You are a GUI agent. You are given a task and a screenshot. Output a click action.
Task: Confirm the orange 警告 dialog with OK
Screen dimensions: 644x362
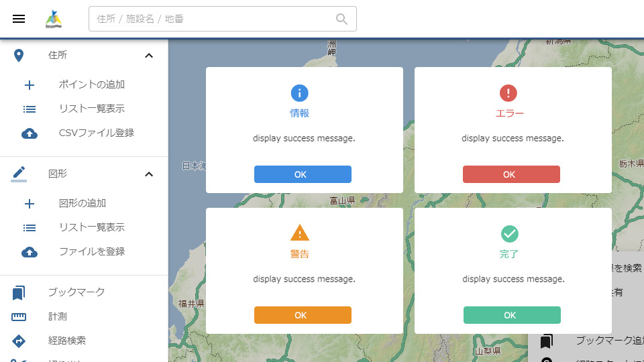tap(303, 315)
